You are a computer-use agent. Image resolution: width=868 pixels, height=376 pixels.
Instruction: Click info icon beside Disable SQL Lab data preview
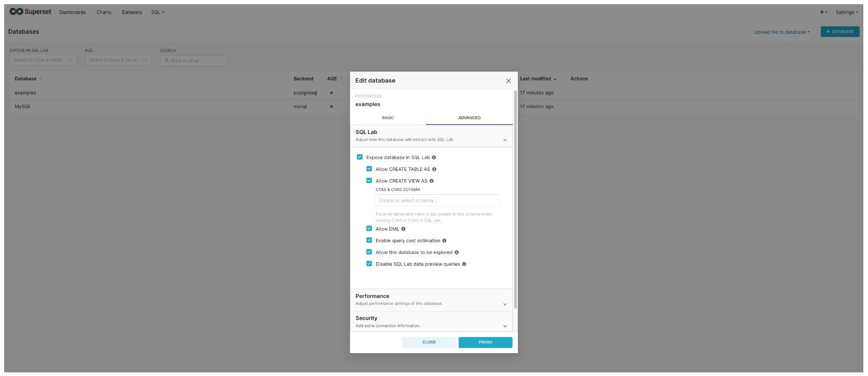464,264
